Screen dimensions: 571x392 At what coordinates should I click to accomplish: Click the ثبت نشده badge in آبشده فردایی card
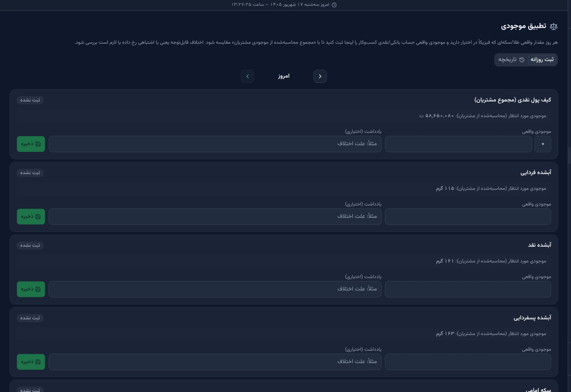point(30,173)
